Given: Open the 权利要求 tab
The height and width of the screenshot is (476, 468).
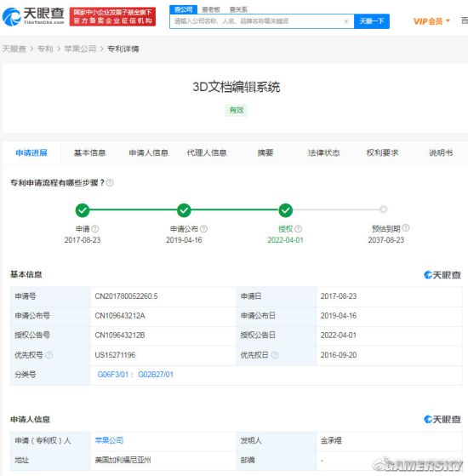Looking at the screenshot, I should coord(382,152).
